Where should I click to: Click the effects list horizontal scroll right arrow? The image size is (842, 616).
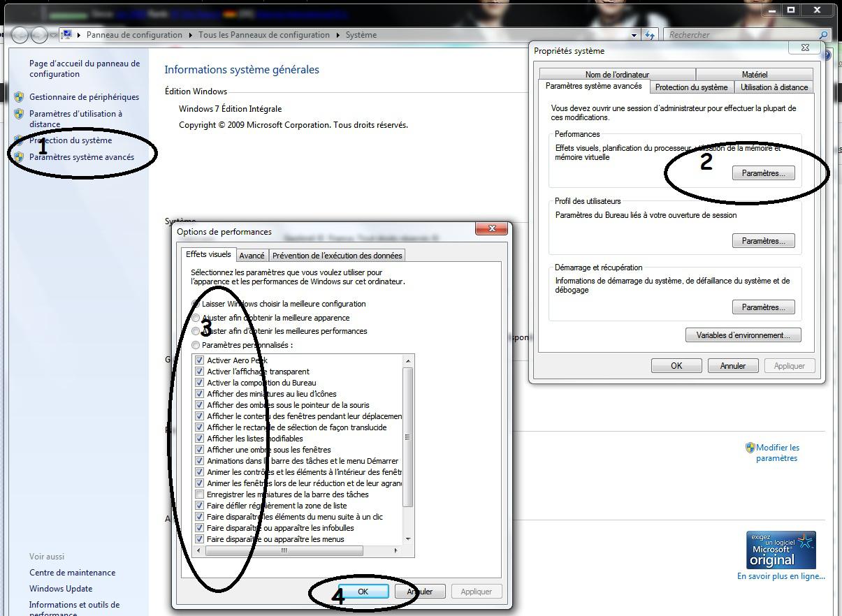point(395,550)
